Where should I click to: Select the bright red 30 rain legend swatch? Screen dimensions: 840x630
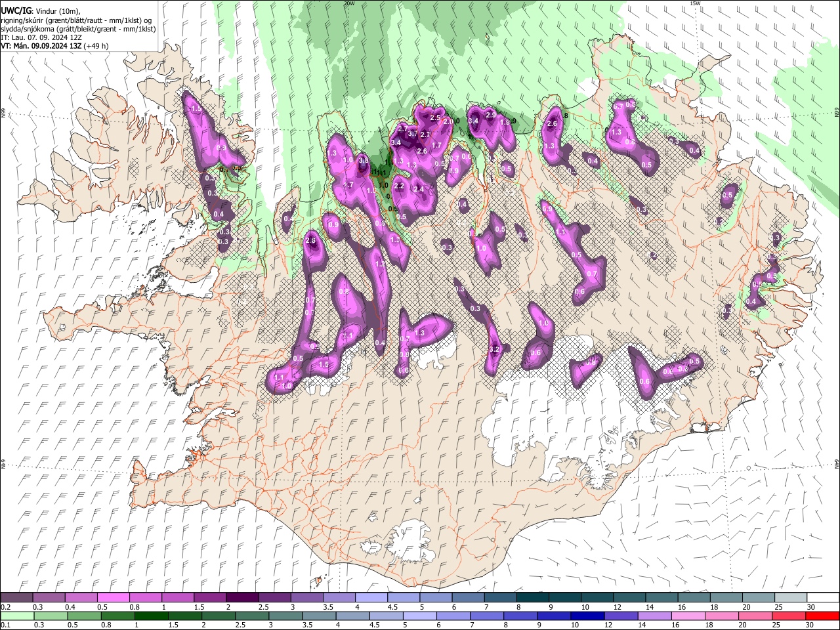[x=822, y=616]
